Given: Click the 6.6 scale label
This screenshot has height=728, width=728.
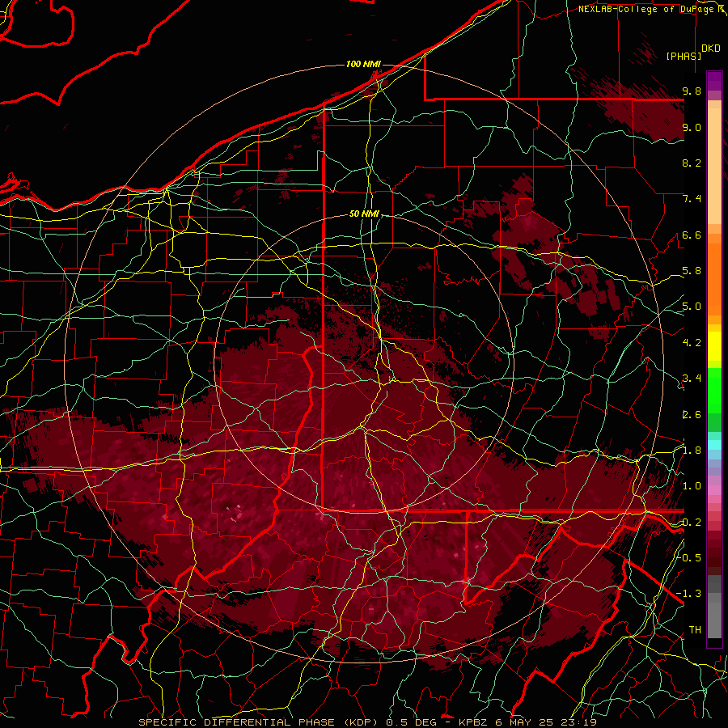Looking at the screenshot, I should coord(692,235).
